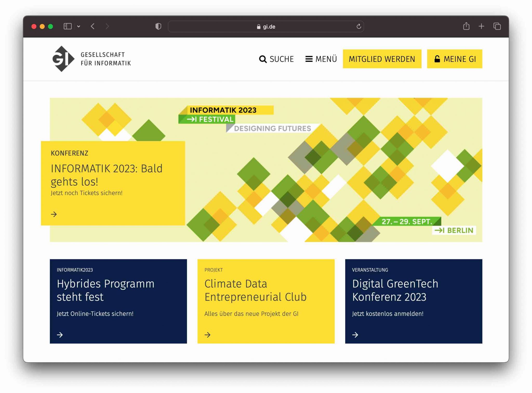Open the Safari tab overview
This screenshot has height=393, width=532.
click(x=497, y=26)
